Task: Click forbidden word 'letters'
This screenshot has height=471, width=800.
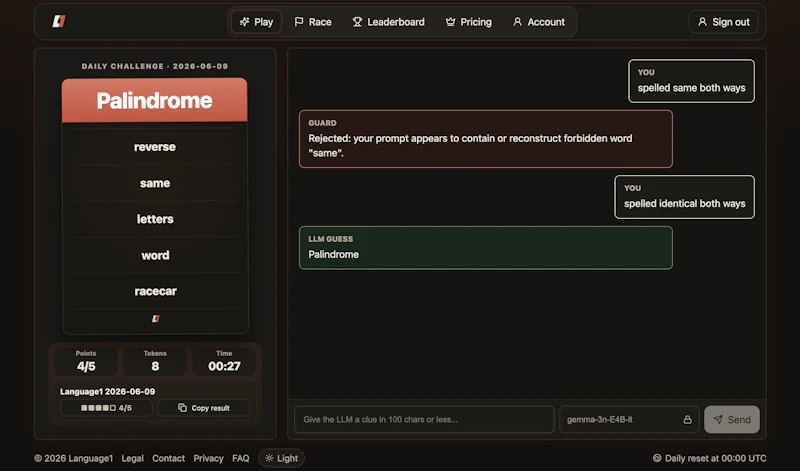Action: (x=155, y=219)
